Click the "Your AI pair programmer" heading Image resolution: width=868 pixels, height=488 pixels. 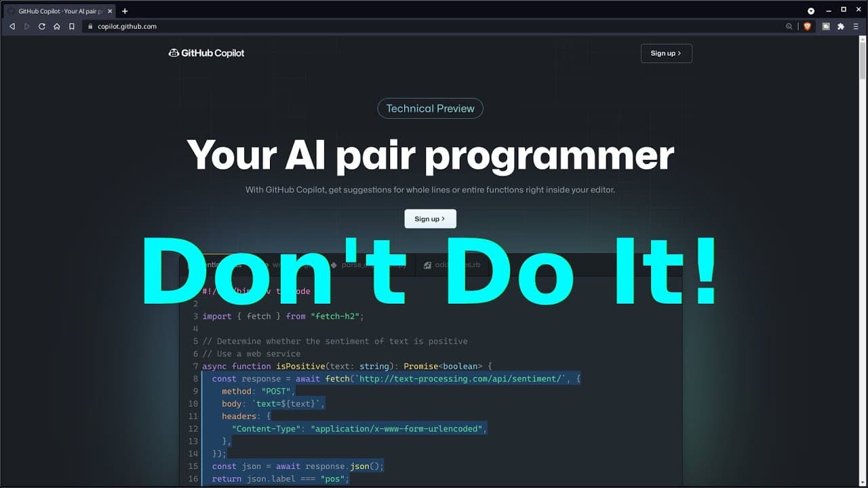[x=430, y=155]
